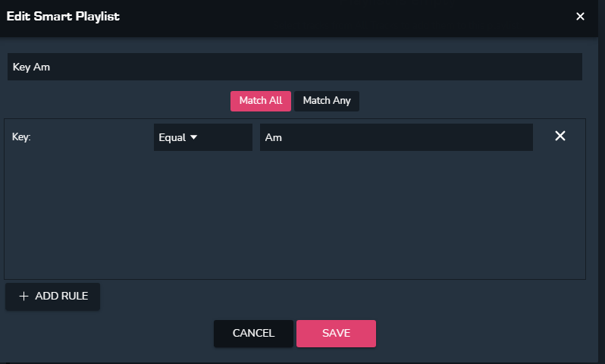605x364 pixels.
Task: Click the Edit Smart Playlist title
Action: tap(63, 16)
